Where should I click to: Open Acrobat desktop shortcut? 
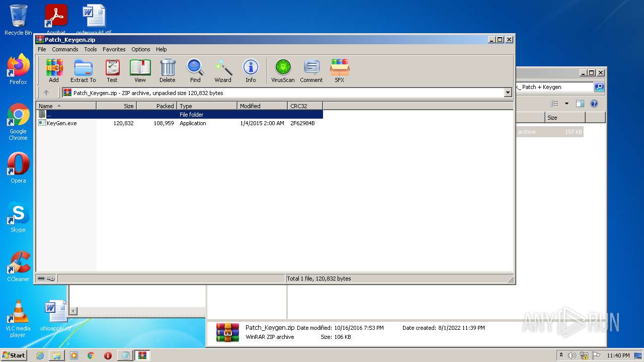click(56, 19)
